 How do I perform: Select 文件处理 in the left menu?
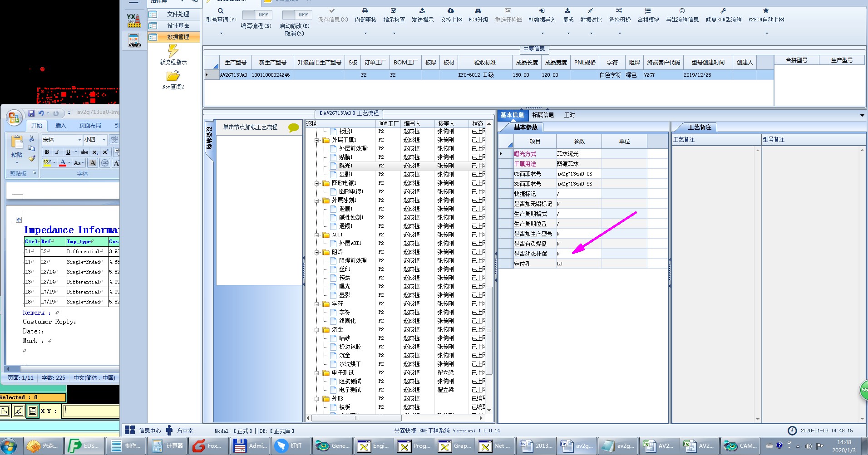[173, 15]
